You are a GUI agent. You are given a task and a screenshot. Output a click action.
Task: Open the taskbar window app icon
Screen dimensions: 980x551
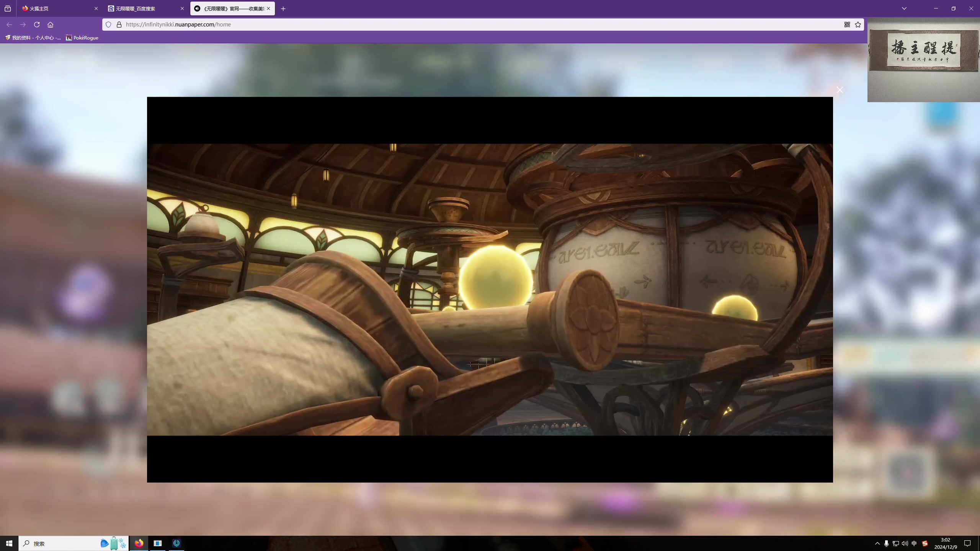pyautogui.click(x=158, y=543)
